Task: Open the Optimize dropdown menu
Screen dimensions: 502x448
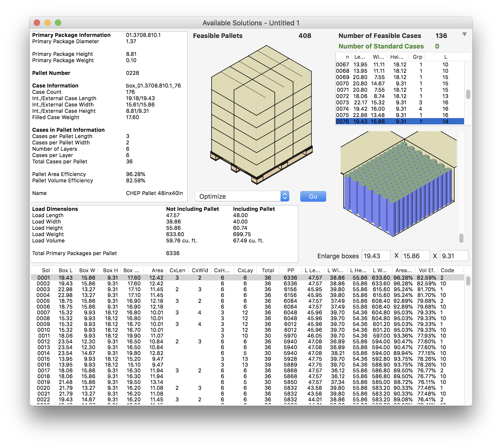Action: pos(242,196)
